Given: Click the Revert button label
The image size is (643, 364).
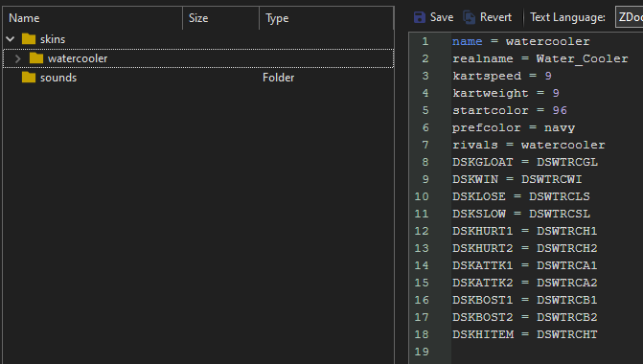Looking at the screenshot, I should 495,17.
